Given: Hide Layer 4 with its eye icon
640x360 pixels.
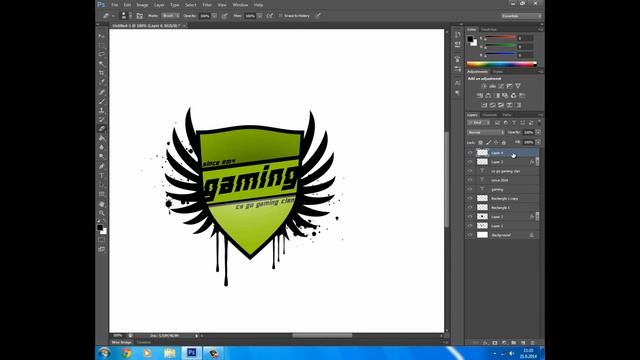Looking at the screenshot, I should [x=470, y=153].
